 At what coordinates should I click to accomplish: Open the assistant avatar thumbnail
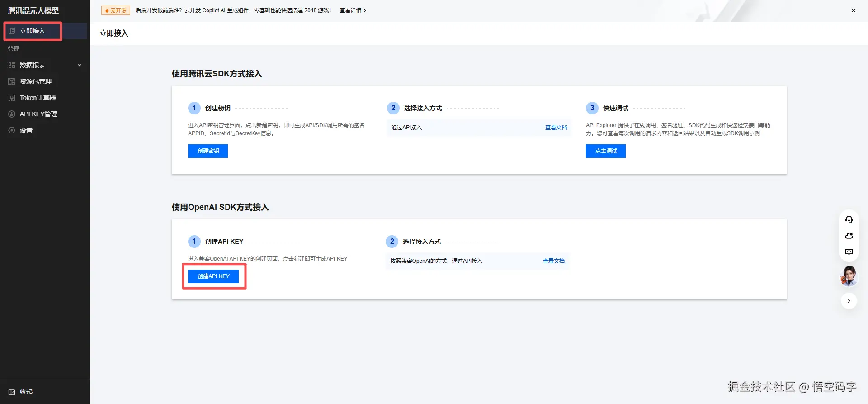tap(849, 276)
